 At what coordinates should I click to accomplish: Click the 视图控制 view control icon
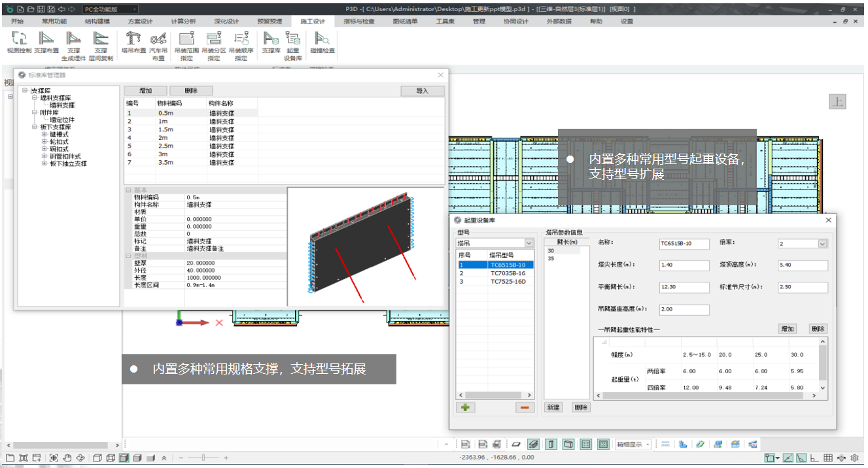point(19,39)
